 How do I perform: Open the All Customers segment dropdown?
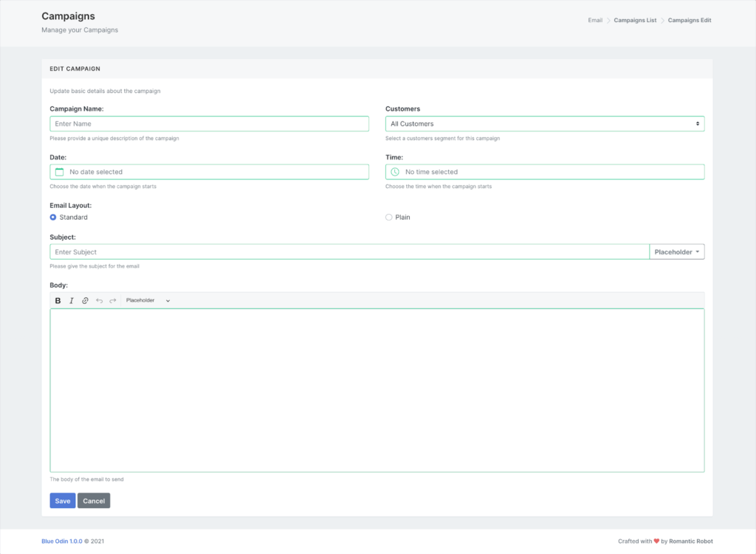pyautogui.click(x=545, y=123)
